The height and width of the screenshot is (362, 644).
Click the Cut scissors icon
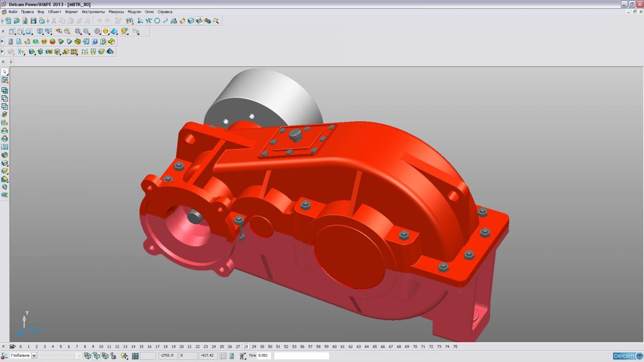(54, 20)
